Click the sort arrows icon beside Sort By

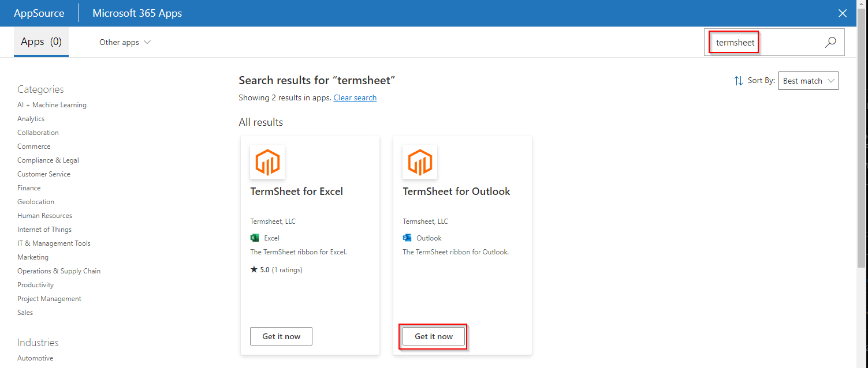click(x=739, y=81)
